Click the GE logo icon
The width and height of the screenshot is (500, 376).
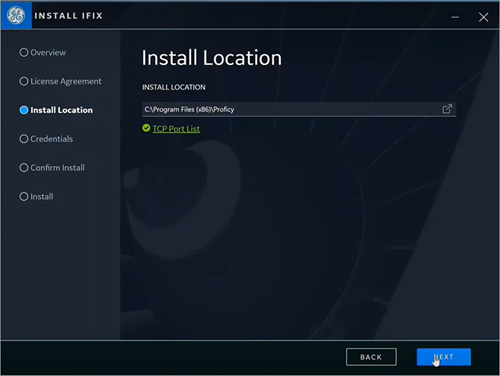pos(16,15)
